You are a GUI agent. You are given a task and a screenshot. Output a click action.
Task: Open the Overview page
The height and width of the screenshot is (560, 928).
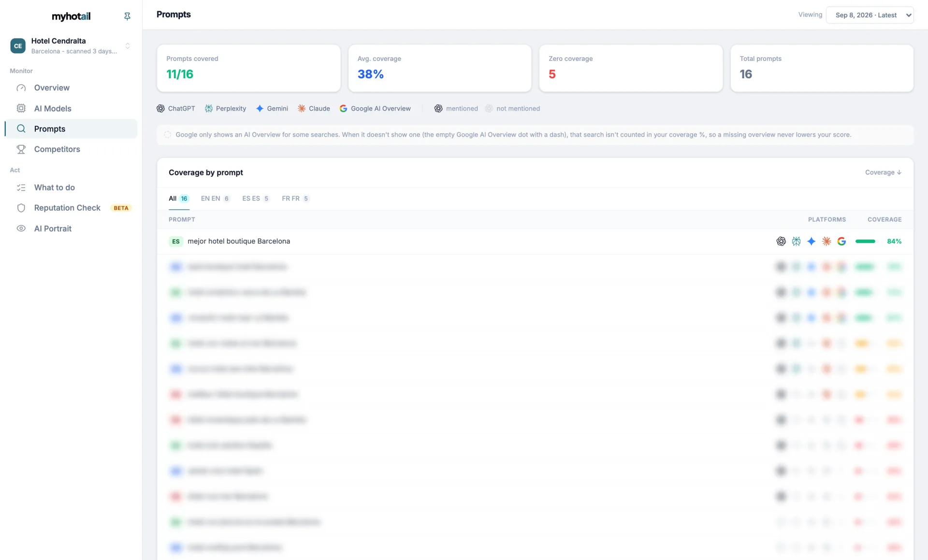point(71,88)
